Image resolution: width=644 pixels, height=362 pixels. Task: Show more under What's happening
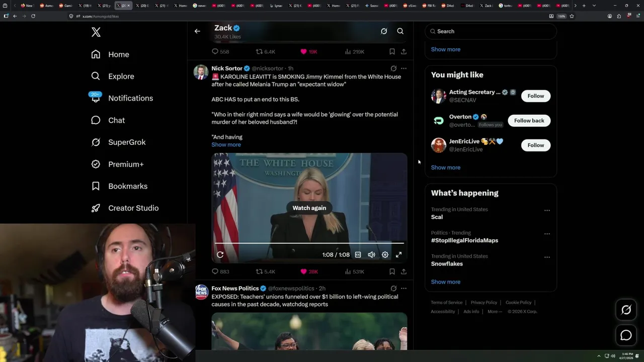pyautogui.click(x=445, y=282)
